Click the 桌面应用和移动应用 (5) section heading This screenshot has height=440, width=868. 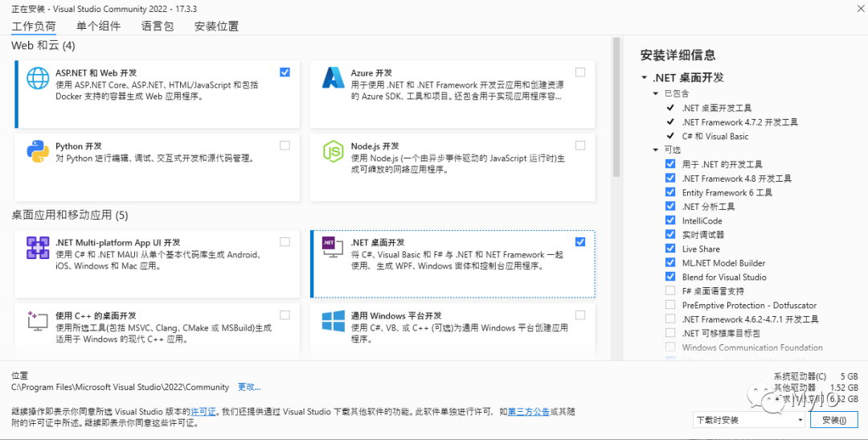click(x=70, y=215)
